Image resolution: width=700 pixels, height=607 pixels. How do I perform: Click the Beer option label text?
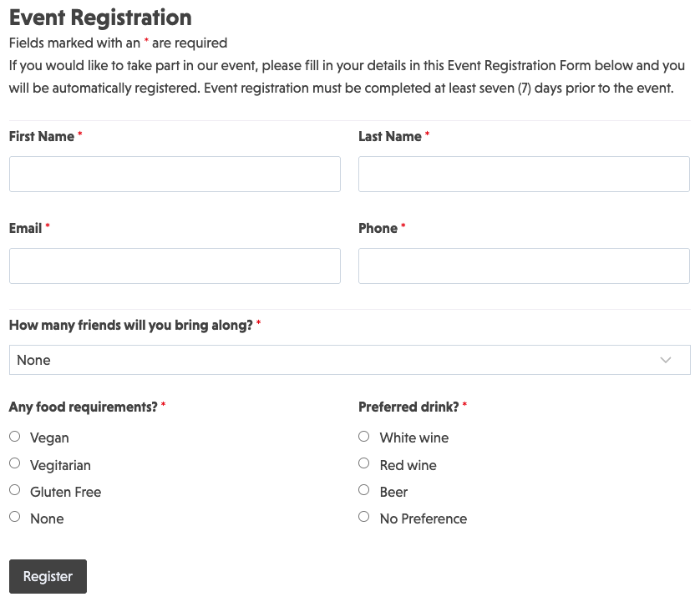coord(393,493)
